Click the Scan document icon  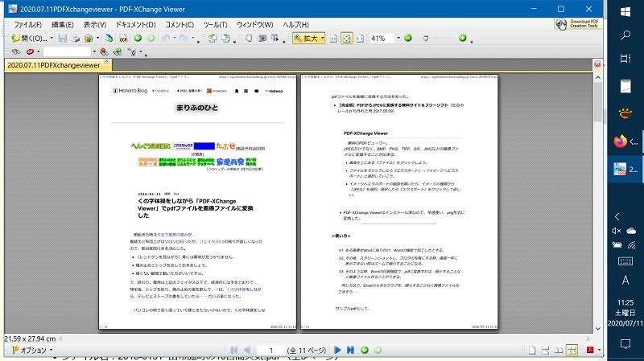click(x=109, y=38)
